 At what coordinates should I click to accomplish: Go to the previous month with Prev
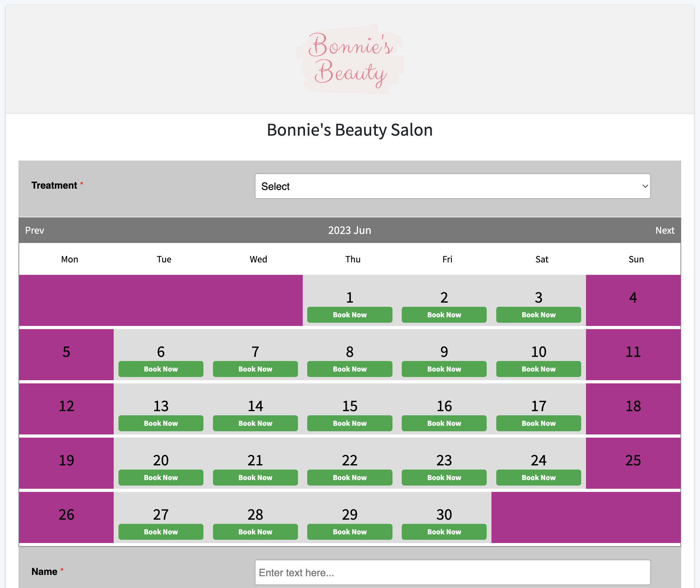(x=34, y=230)
